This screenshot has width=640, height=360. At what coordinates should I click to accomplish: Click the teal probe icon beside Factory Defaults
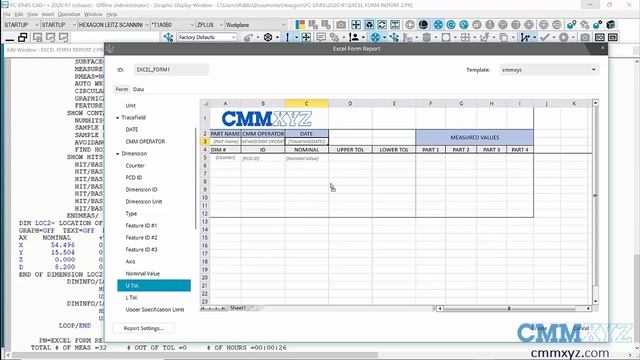[x=168, y=38]
